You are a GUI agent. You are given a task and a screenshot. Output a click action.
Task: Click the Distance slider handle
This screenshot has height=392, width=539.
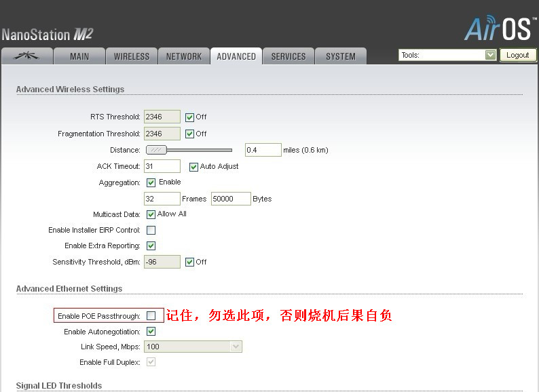tap(156, 150)
